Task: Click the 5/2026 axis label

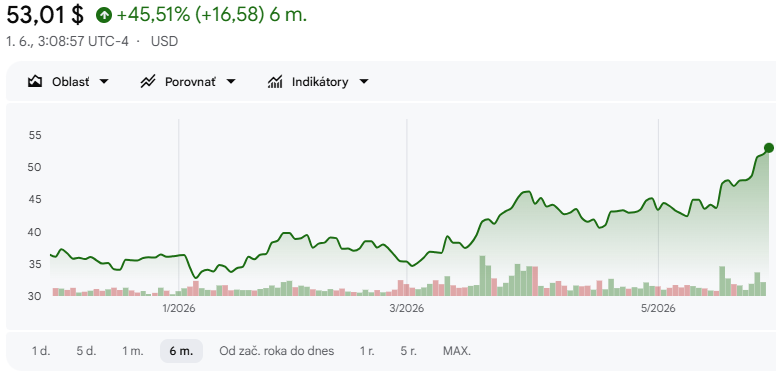Action: click(658, 309)
